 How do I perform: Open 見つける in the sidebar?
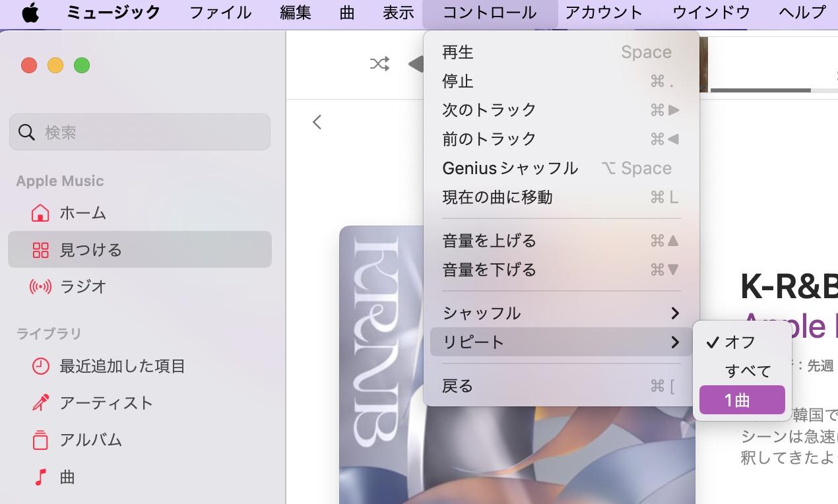[140, 249]
